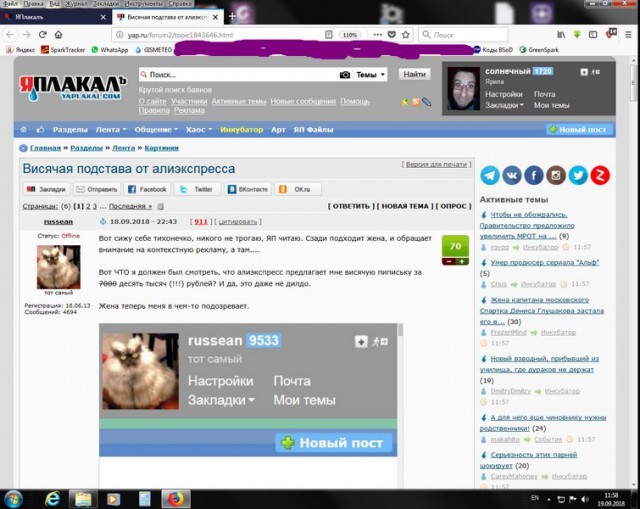Screen dimensions: 640x509
Task: Reload the page with the refresh icon
Action: (42, 35)
